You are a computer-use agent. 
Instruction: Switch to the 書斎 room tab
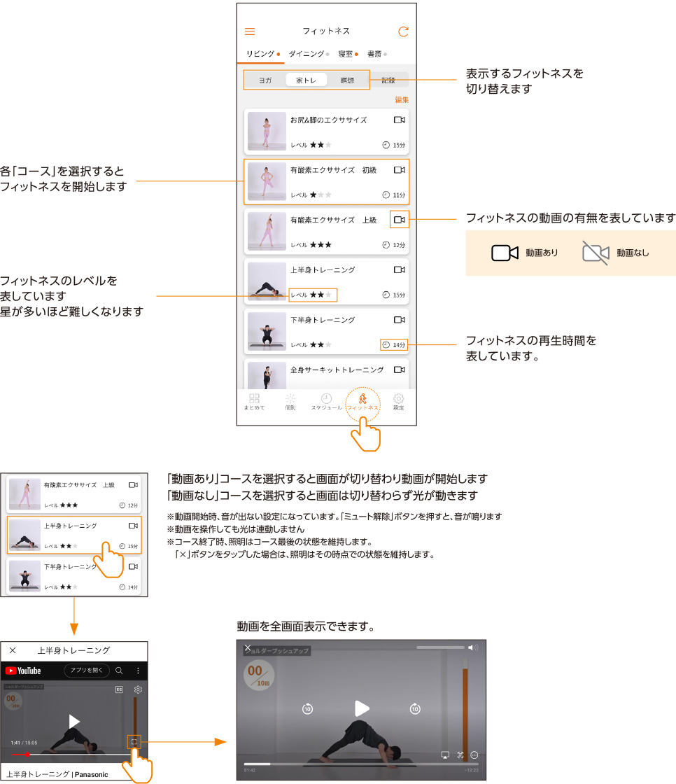[x=377, y=53]
